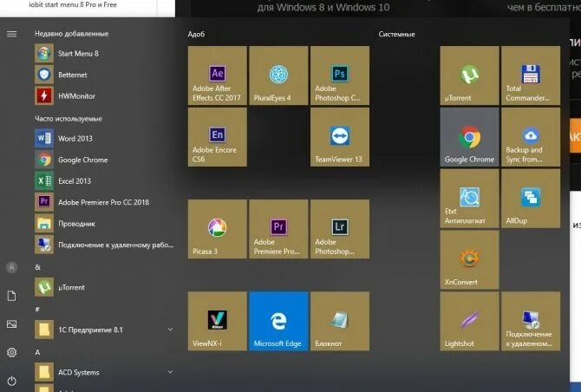
Task: Launch Word 2013 from frequently used
Action: click(x=104, y=139)
